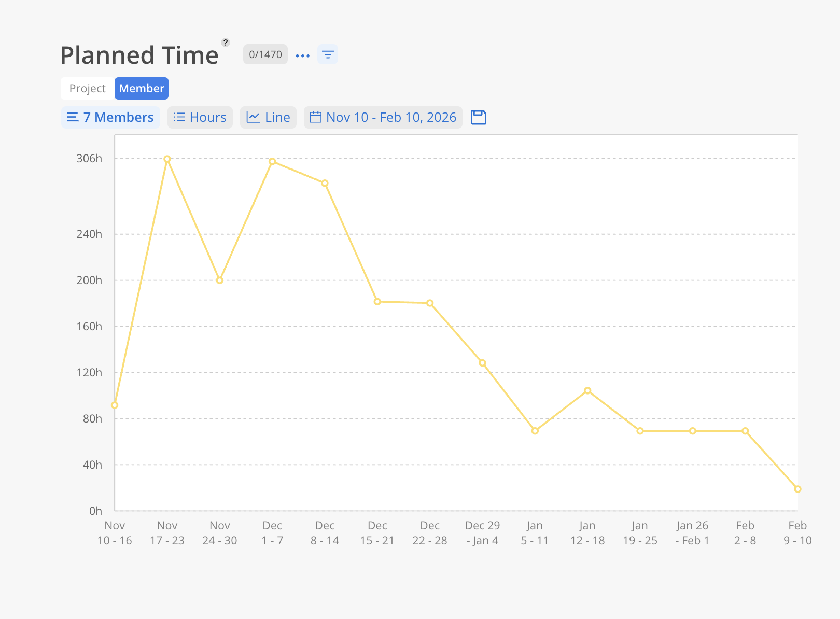Image resolution: width=840 pixels, height=619 pixels.
Task: Open the 7 Members dropdown
Action: [110, 117]
